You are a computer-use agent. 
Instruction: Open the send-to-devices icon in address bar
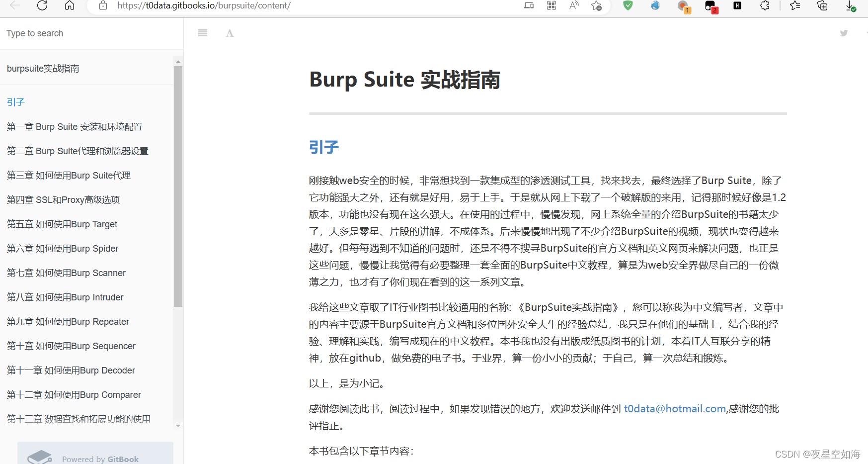pyautogui.click(x=529, y=5)
